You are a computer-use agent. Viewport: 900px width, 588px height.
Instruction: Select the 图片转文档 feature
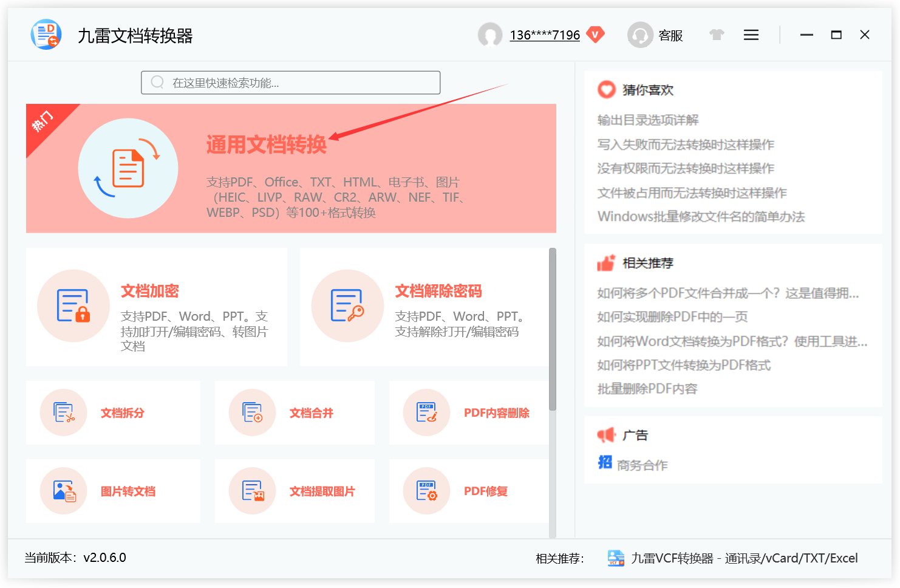(x=113, y=491)
